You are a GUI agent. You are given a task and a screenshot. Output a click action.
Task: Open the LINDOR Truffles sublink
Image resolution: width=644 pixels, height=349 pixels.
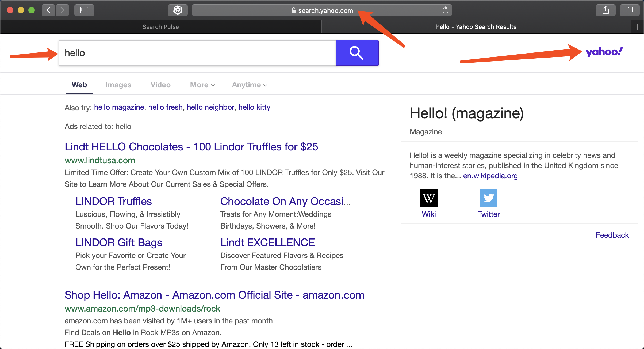114,201
